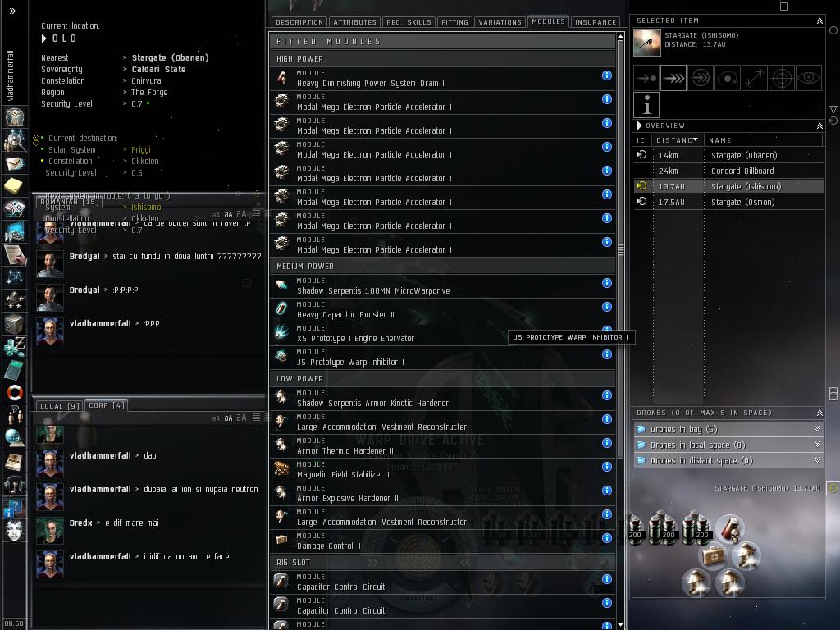Show info for Shadow Serpentis 100MN MicroWarpdrive

(x=606, y=283)
